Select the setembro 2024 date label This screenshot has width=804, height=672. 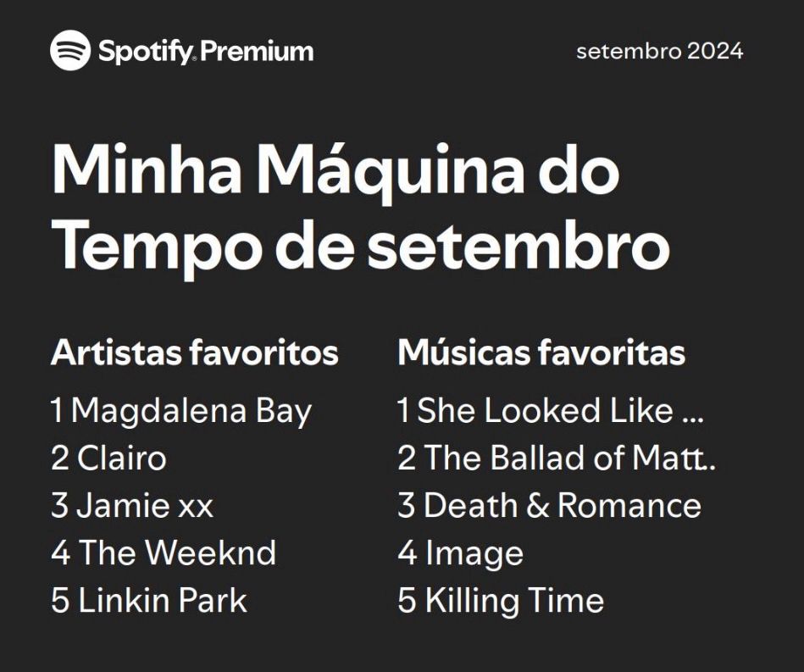pos(659,52)
